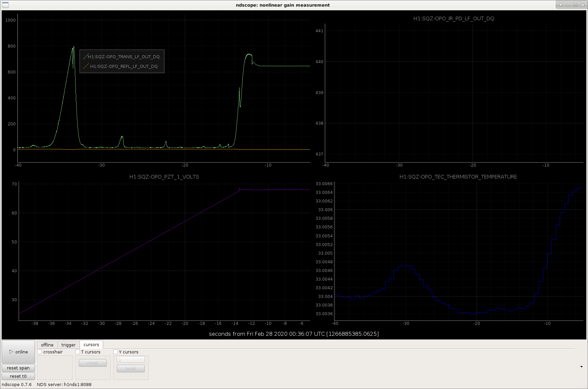Click the H1:SQZ-OPO_PZT_1_VOLTS plot title
This screenshot has height=389, width=588.
(164, 177)
